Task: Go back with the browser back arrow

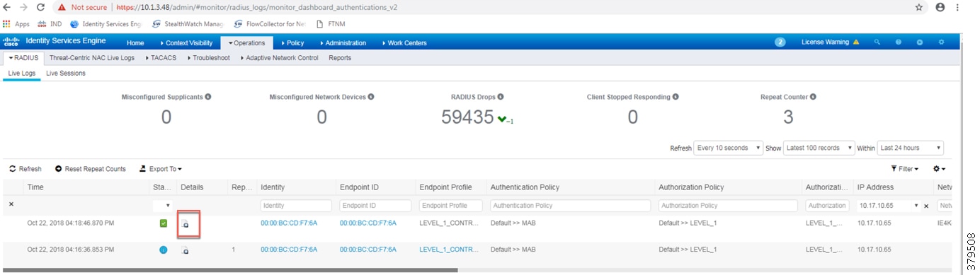Action: [8, 7]
